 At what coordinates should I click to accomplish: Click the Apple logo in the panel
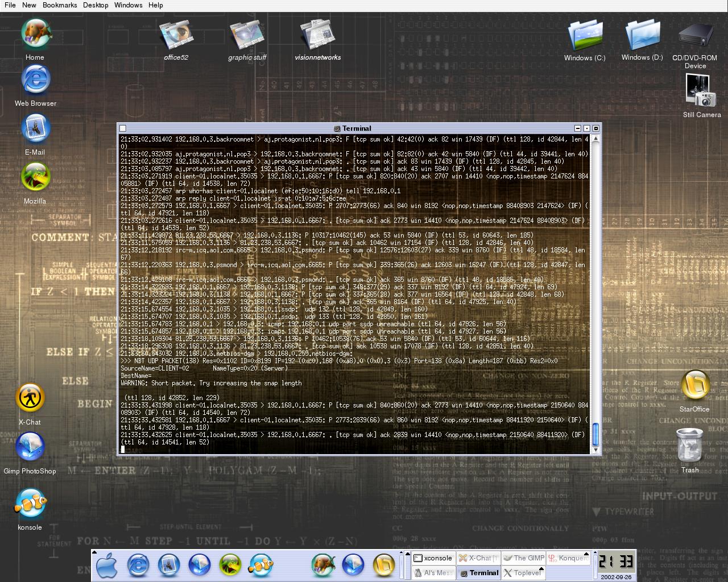pyautogui.click(x=106, y=566)
